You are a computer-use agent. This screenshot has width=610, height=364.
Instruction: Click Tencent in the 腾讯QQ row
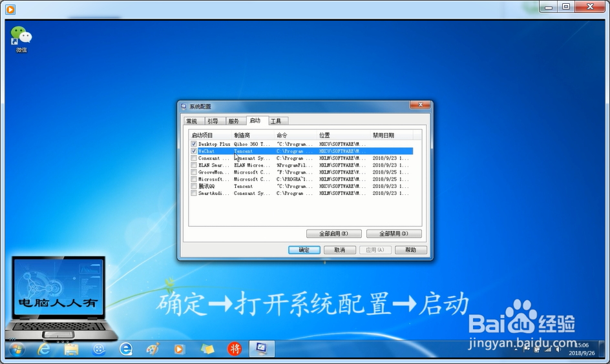pyautogui.click(x=243, y=186)
